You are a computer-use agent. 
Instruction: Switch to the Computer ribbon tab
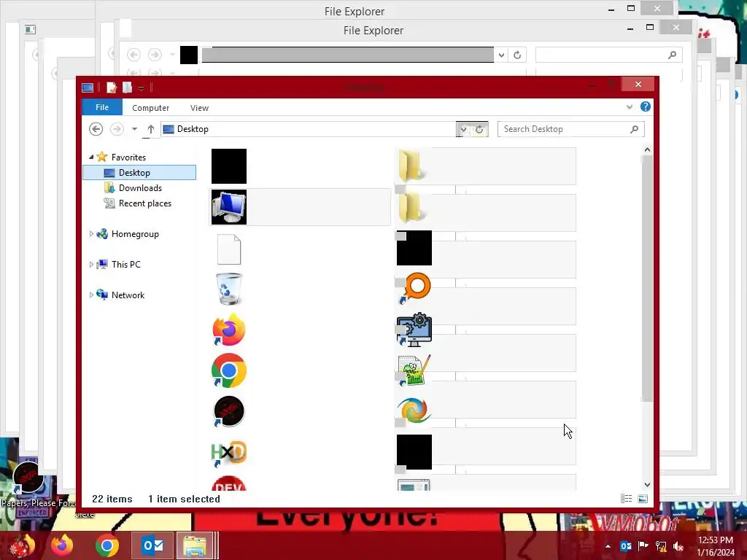(150, 108)
